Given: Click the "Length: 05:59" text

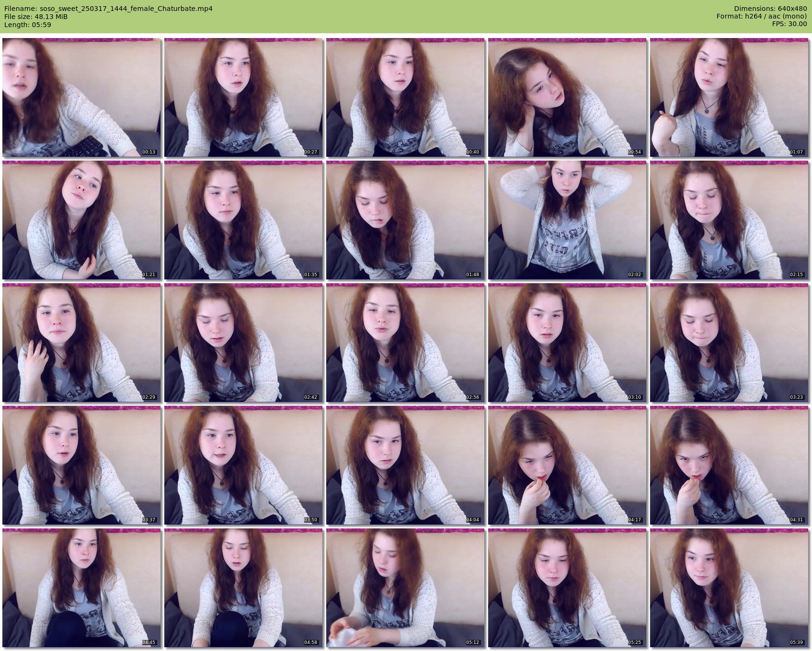Looking at the screenshot, I should [28, 25].
